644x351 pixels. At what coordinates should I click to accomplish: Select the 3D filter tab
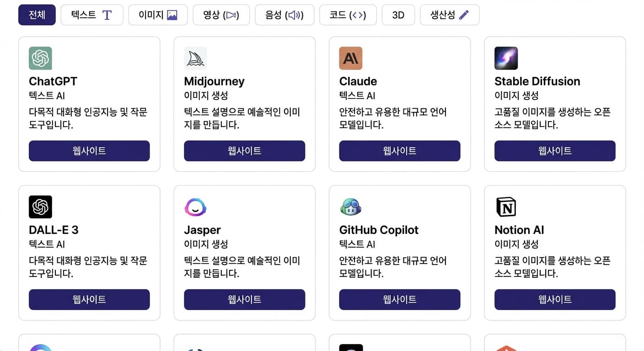coord(398,15)
